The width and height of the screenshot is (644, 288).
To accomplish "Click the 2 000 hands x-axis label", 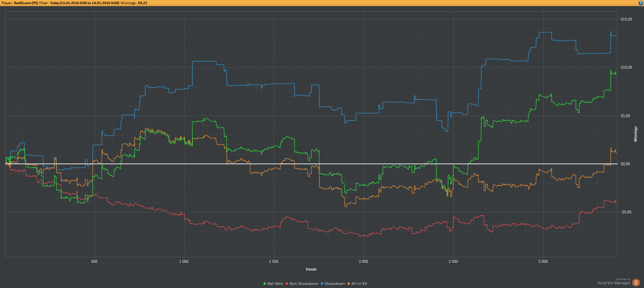I will point(363,261).
